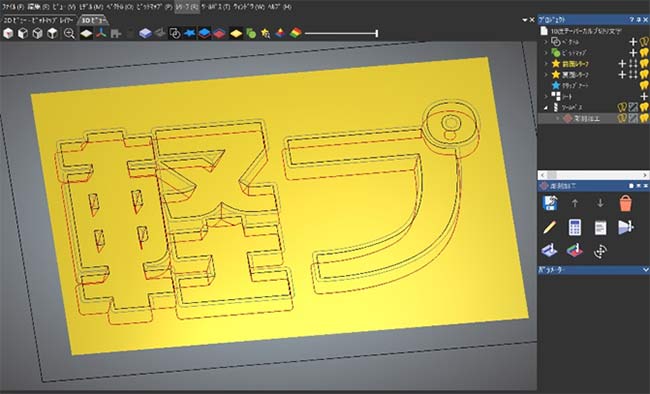Click the toolpath simulation icon with colored block
This screenshot has height=394, width=650.
pyautogui.click(x=575, y=251)
